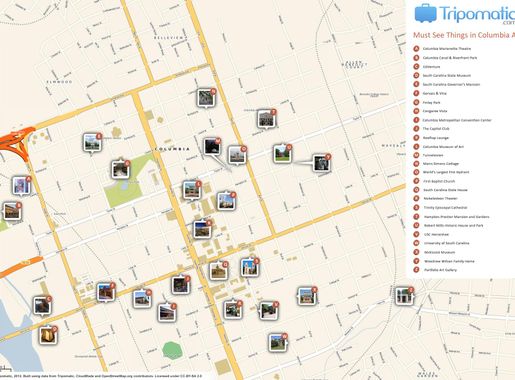The image size is (515, 380).
Task: Select marker Y for Woodrow Wilson Family Home
Action: coord(322,163)
